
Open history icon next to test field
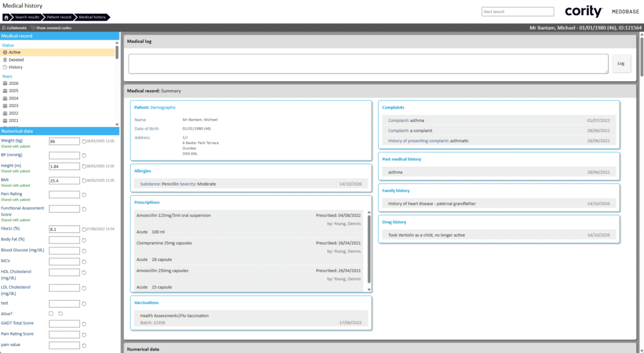click(x=84, y=304)
